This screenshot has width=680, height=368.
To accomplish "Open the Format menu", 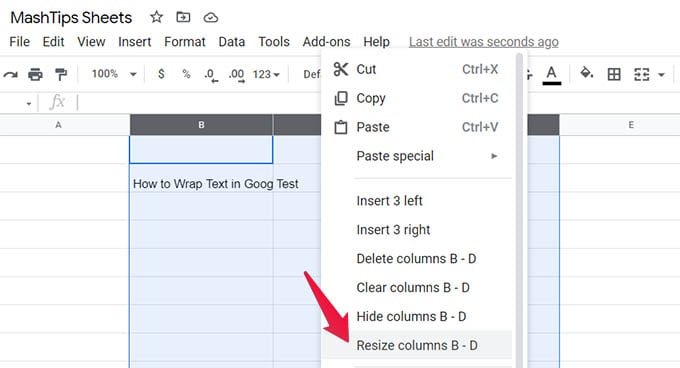I will [185, 42].
